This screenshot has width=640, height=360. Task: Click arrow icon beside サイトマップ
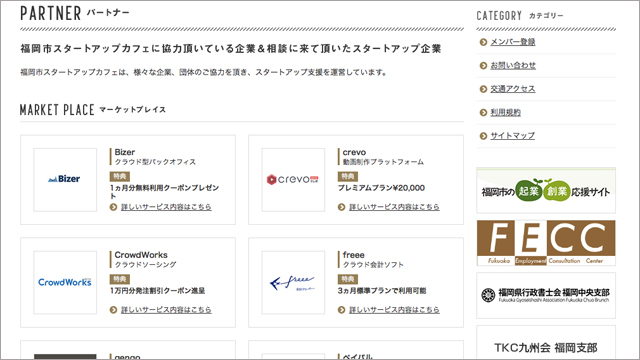click(x=483, y=136)
